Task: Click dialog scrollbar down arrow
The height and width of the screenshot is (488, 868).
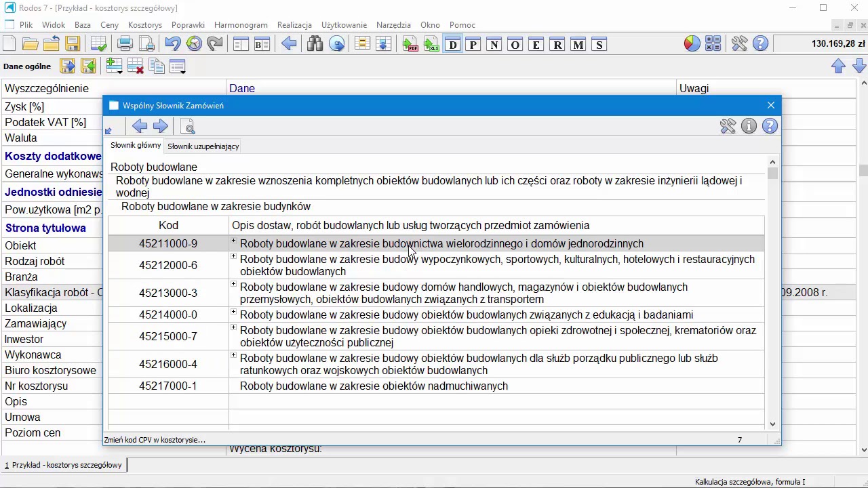Action: coord(772,424)
